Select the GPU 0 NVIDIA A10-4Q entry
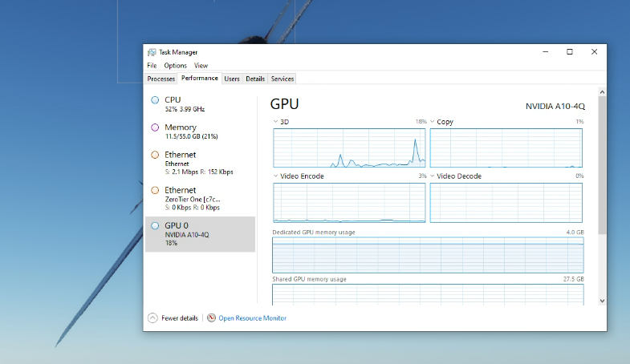The image size is (630, 364). click(200, 234)
